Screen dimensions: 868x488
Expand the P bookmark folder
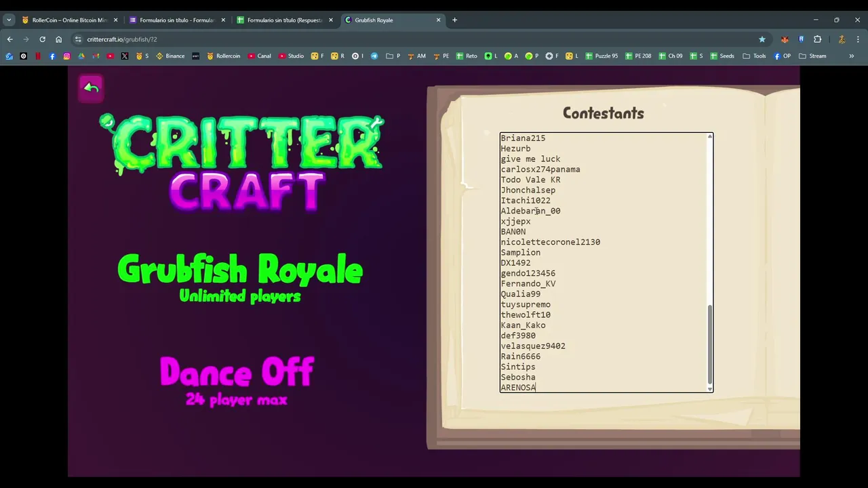[x=393, y=56]
